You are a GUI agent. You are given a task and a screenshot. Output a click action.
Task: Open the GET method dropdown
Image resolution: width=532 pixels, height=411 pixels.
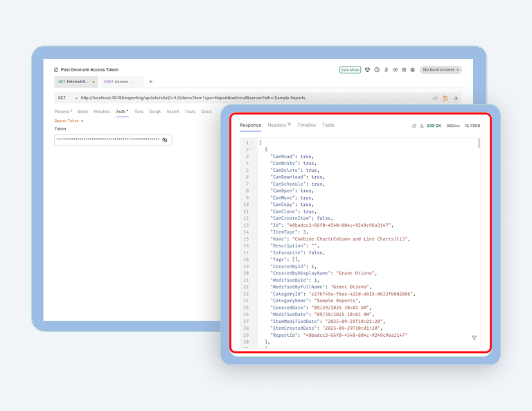(x=67, y=98)
